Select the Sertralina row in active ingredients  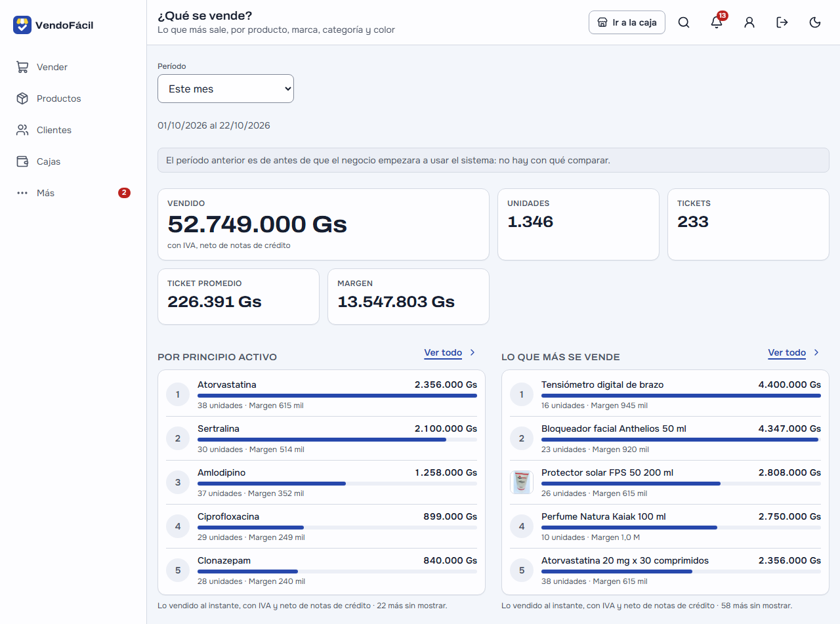coord(322,438)
